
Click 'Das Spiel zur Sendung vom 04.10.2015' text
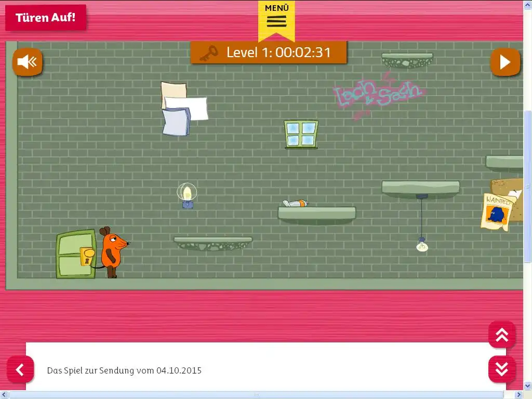pos(124,370)
